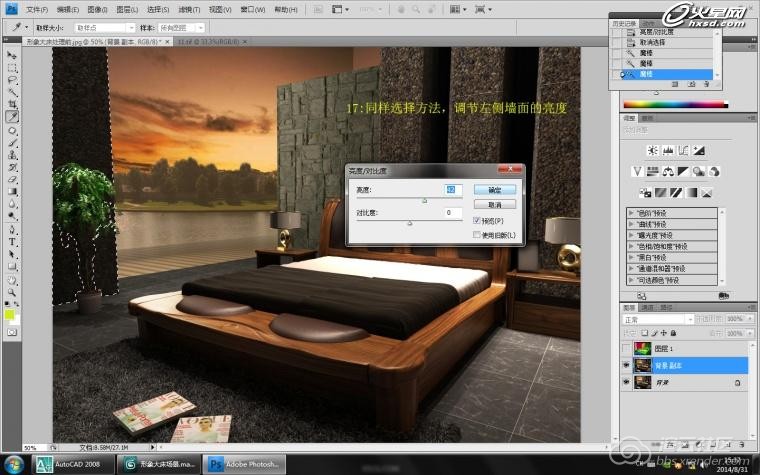Image resolution: width=760 pixels, height=475 pixels.
Task: Show the 图层 1 layer via its visibility box
Action: coord(626,348)
